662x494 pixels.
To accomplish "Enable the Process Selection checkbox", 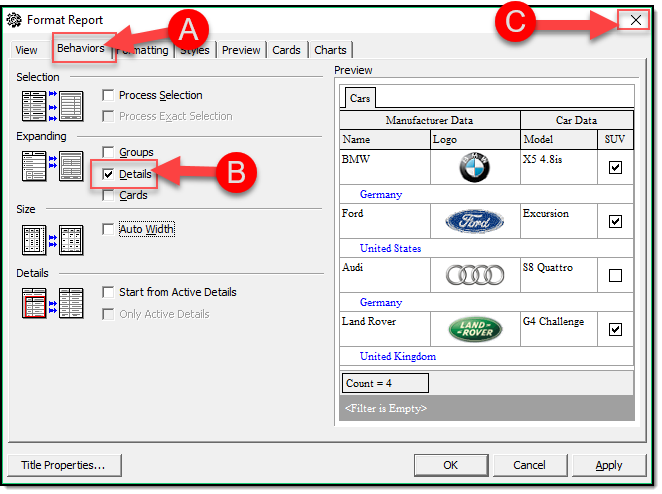I will [108, 95].
